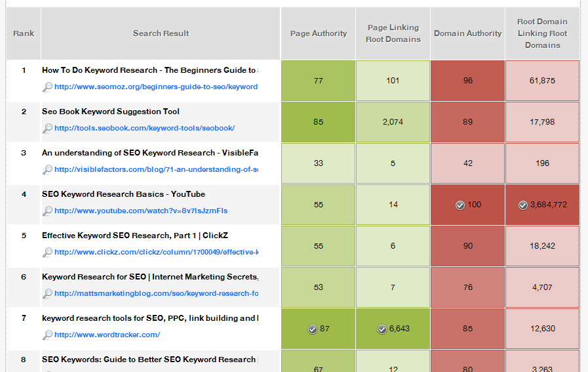
Task: Select title 'How To Do Keyword Research'
Action: tap(150, 70)
